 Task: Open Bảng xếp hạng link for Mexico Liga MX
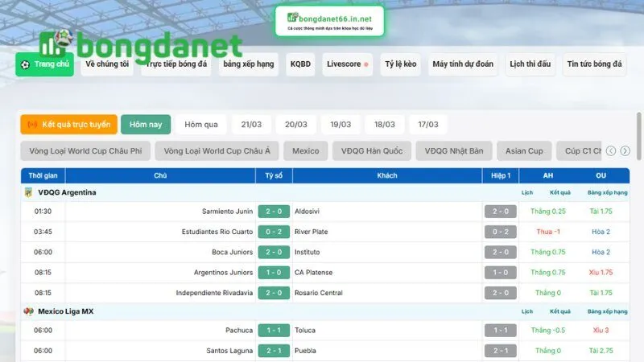pyautogui.click(x=608, y=311)
